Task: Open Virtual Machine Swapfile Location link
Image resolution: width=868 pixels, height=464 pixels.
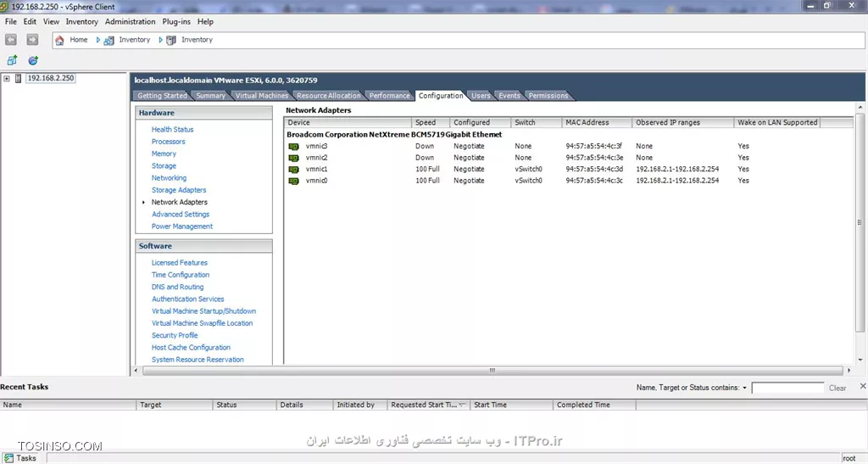Action: click(202, 323)
